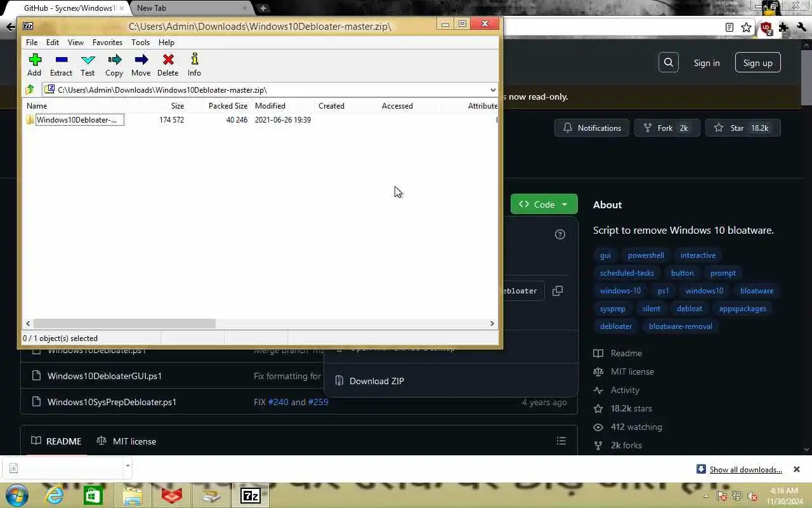The image size is (812, 508).
Task: Click the bloatware-removal topic tag
Action: [x=680, y=326]
